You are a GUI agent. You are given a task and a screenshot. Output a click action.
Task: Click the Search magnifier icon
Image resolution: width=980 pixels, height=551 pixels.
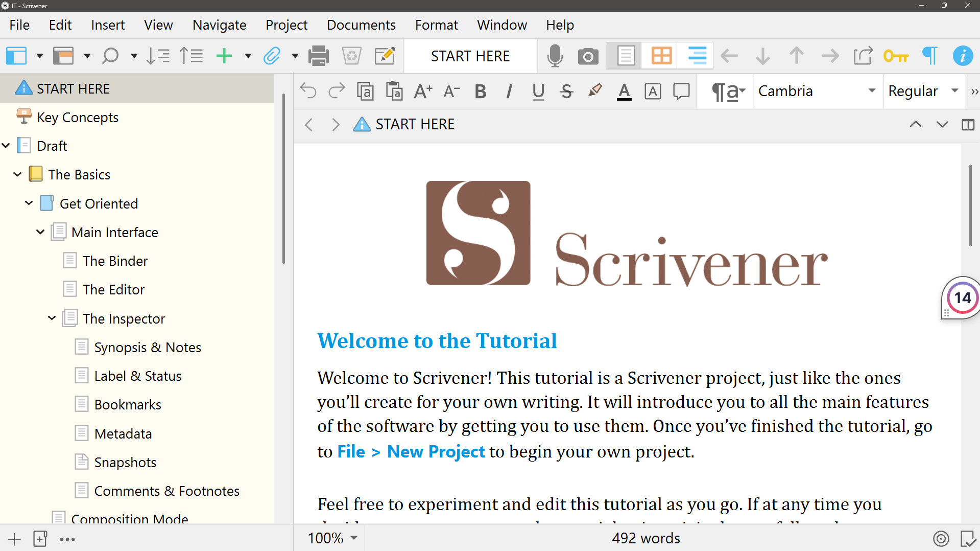pyautogui.click(x=110, y=55)
